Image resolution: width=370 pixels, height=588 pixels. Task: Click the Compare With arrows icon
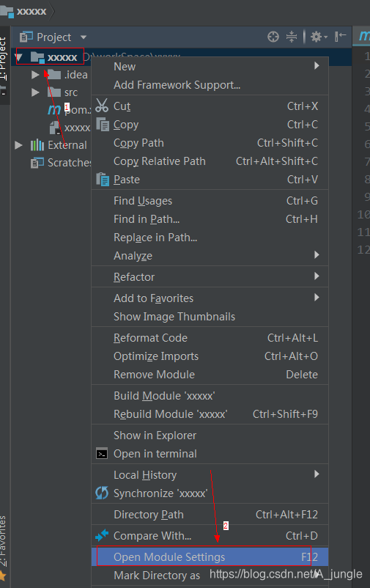(102, 535)
